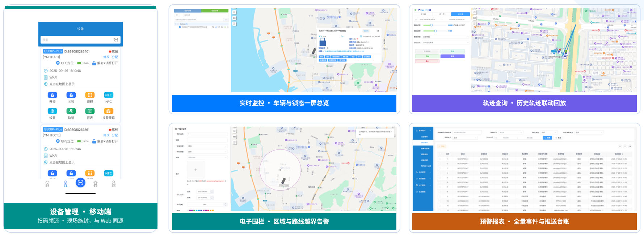Click Assign (分配) link on device YNHT0013

point(115,135)
